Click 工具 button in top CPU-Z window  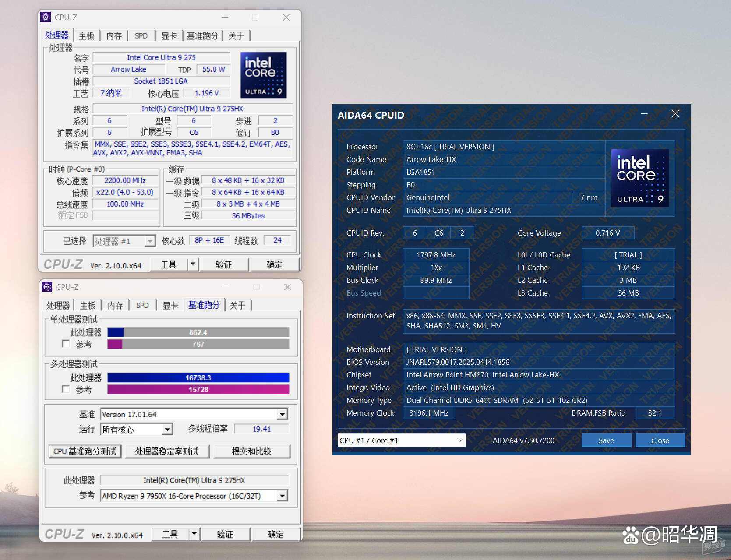click(169, 264)
